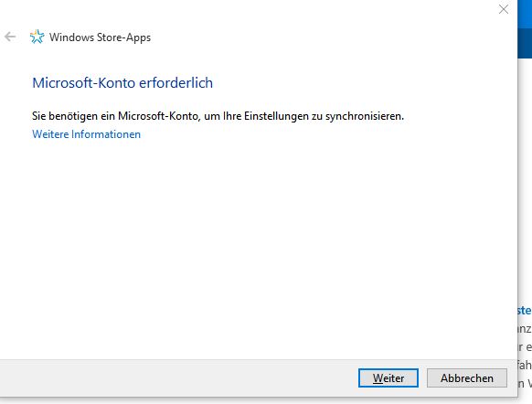The height and width of the screenshot is (404, 532).
Task: Click the Abbrechen button
Action: pos(467,377)
